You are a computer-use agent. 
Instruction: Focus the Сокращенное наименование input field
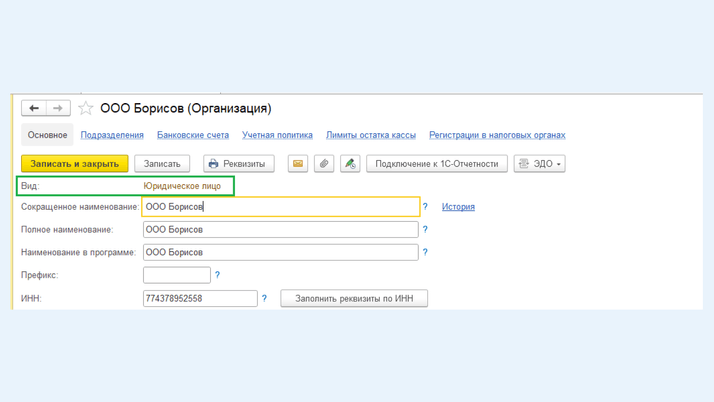(280, 207)
